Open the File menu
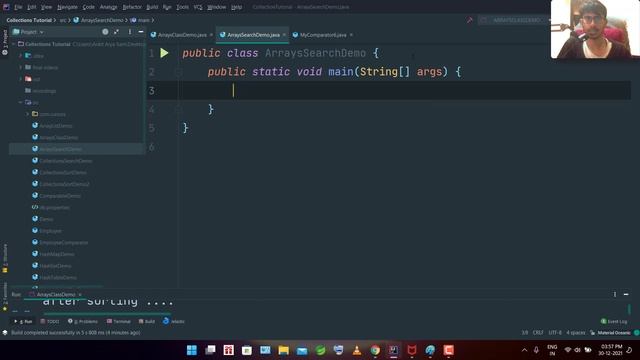640x360 pixels. point(18,7)
